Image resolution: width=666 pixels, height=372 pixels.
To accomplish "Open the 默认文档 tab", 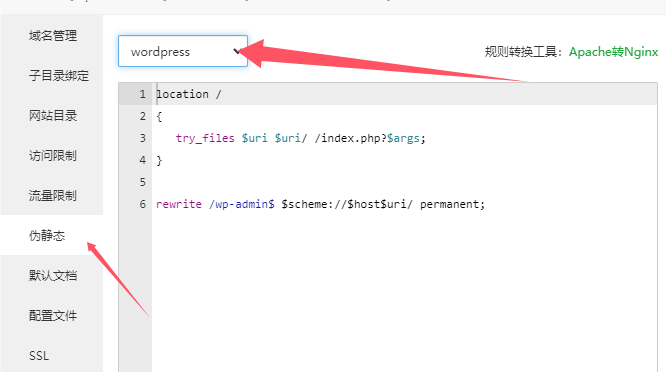I will 52,275.
